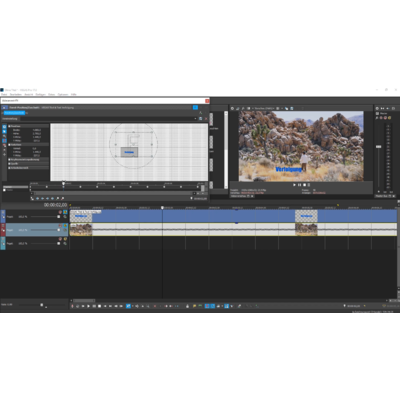Click the Breite value field
Viewport: 400px width, 400px height.
click(36, 130)
